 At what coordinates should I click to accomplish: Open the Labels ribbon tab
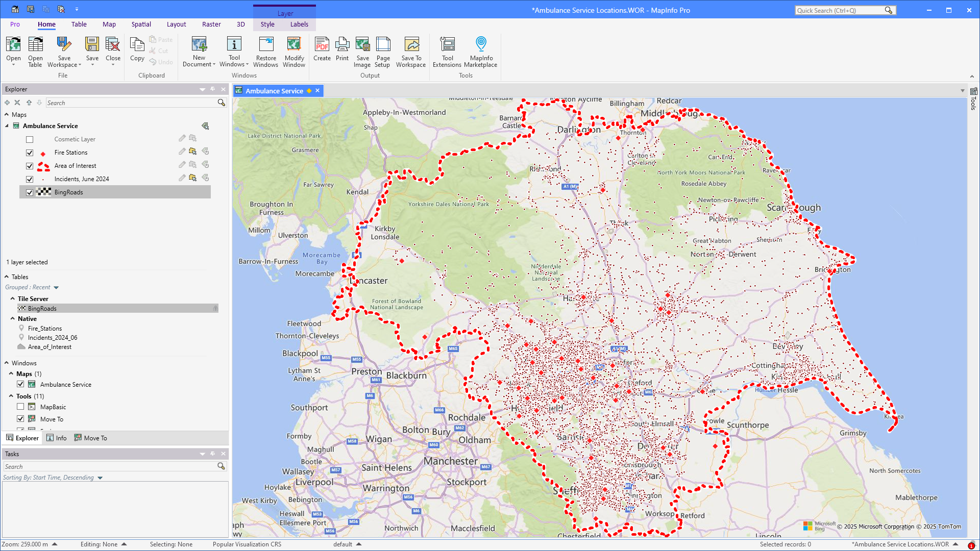click(299, 24)
